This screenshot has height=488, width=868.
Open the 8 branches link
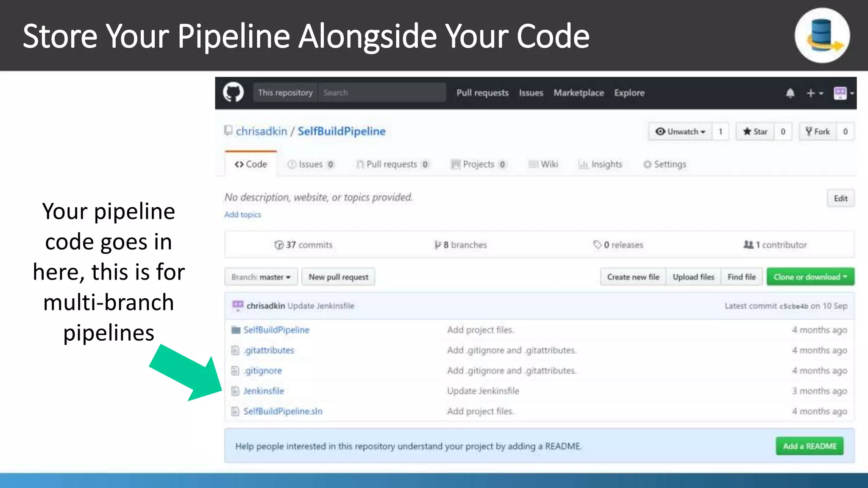click(x=461, y=245)
